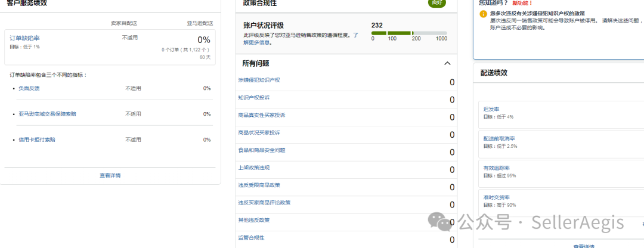Open the 负面反馈 metric link
This screenshot has width=644, height=248.
tap(29, 88)
